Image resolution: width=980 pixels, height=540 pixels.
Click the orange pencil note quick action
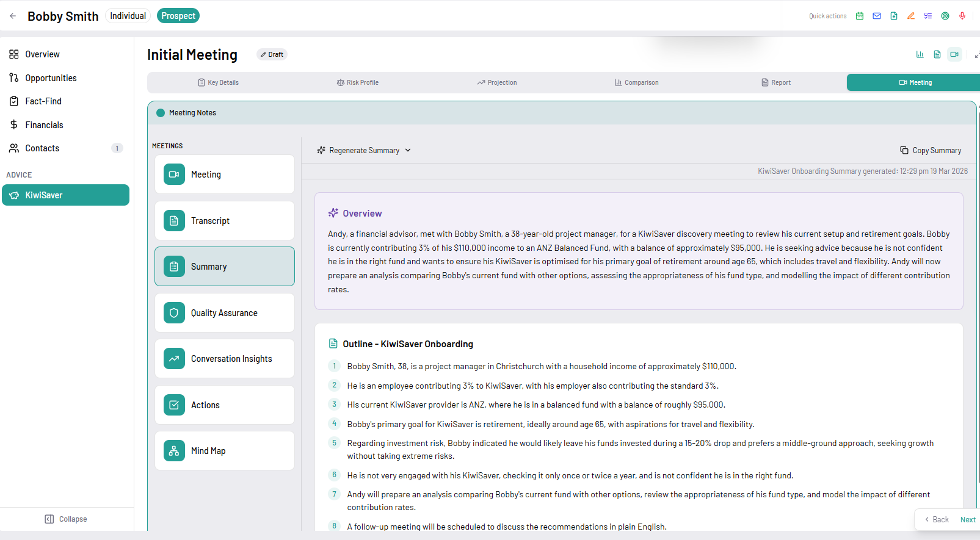[x=910, y=16]
